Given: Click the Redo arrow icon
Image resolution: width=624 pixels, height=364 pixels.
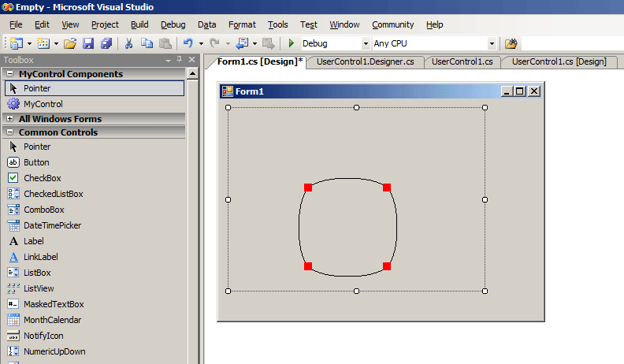Looking at the screenshot, I should [x=215, y=43].
